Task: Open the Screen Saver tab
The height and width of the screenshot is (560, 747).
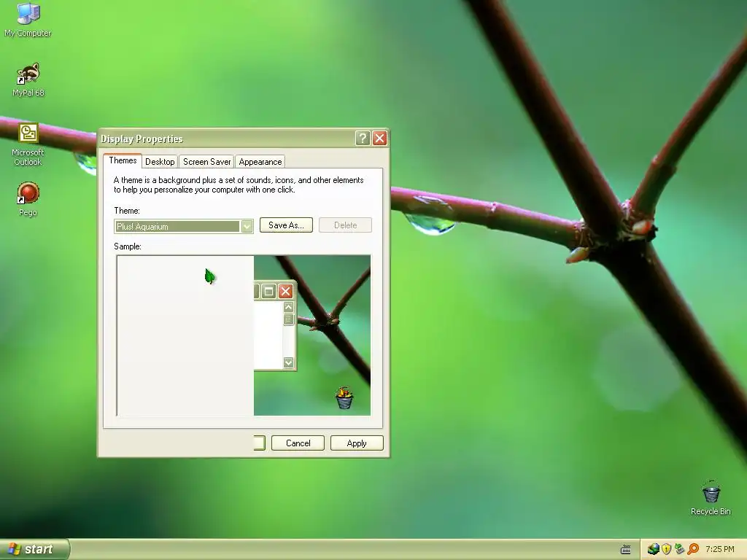Action: (206, 161)
